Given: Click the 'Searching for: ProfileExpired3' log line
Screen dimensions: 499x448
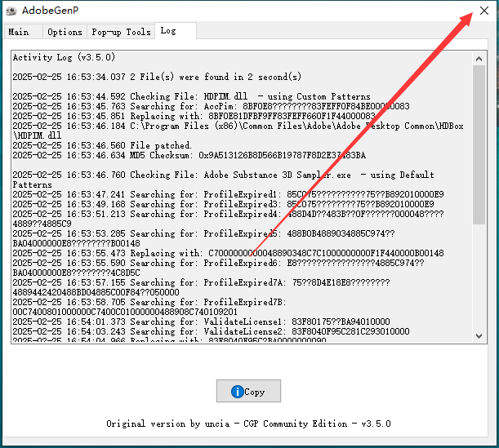Looking at the screenshot, I should pyautogui.click(x=224, y=204).
